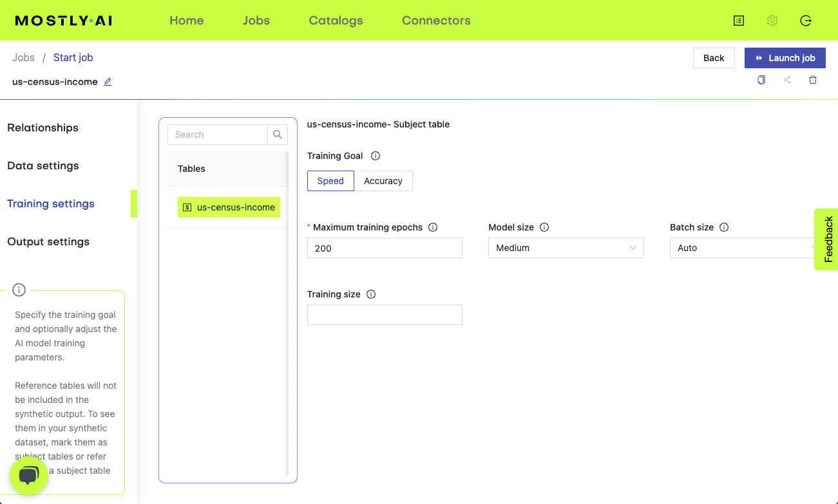Click the logout icon in the top bar
The width and height of the screenshot is (838, 504).
pyautogui.click(x=805, y=20)
